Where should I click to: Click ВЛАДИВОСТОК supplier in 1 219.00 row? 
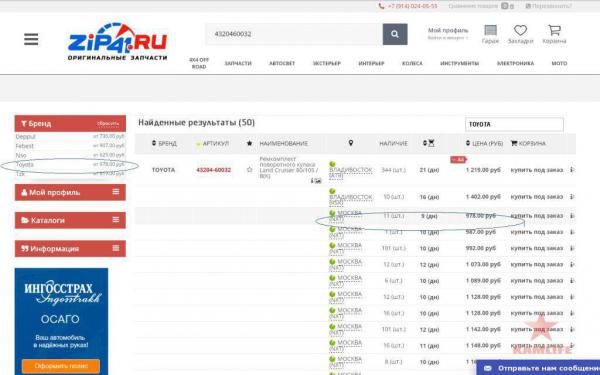pyautogui.click(x=351, y=172)
